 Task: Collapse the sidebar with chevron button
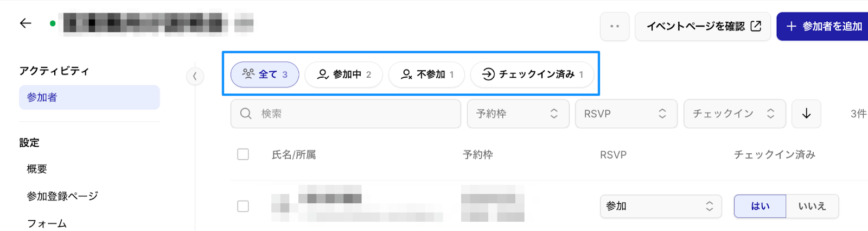pos(195,76)
